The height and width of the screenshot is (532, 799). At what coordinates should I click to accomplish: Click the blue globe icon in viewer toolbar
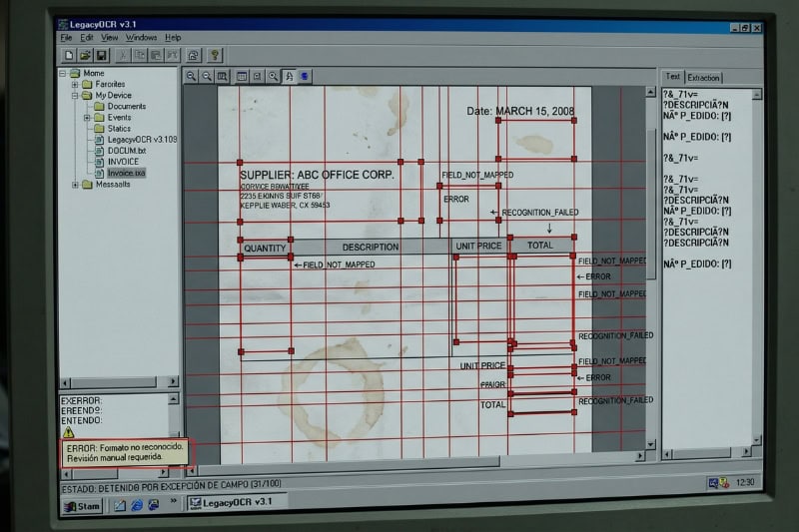(x=305, y=76)
